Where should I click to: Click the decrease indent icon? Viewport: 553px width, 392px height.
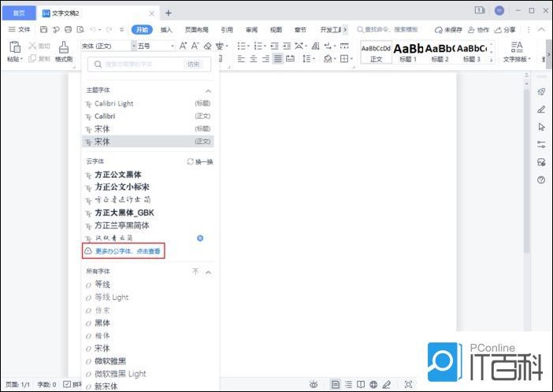click(x=274, y=46)
